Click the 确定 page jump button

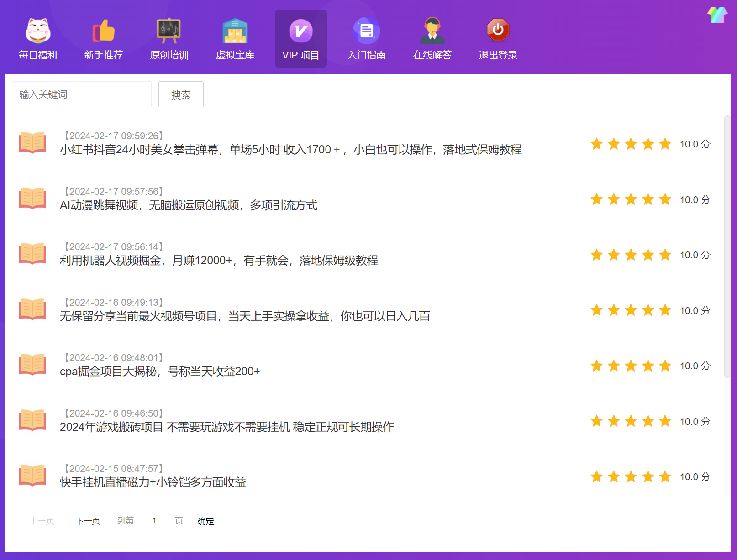click(205, 521)
